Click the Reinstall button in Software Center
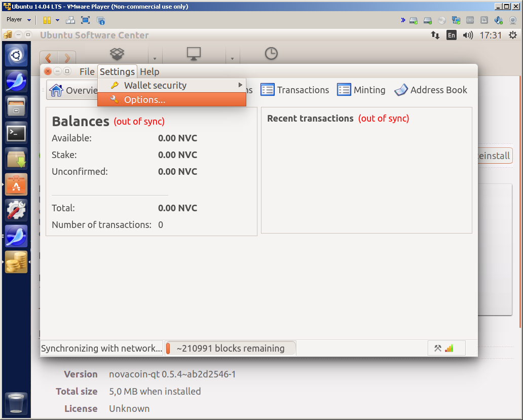The width and height of the screenshot is (523, 420). (x=495, y=156)
